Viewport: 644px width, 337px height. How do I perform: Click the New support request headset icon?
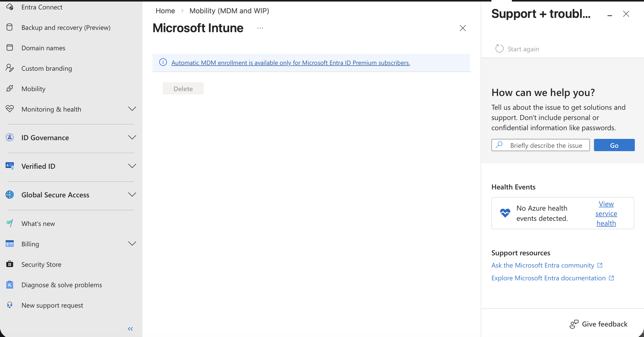click(x=10, y=305)
